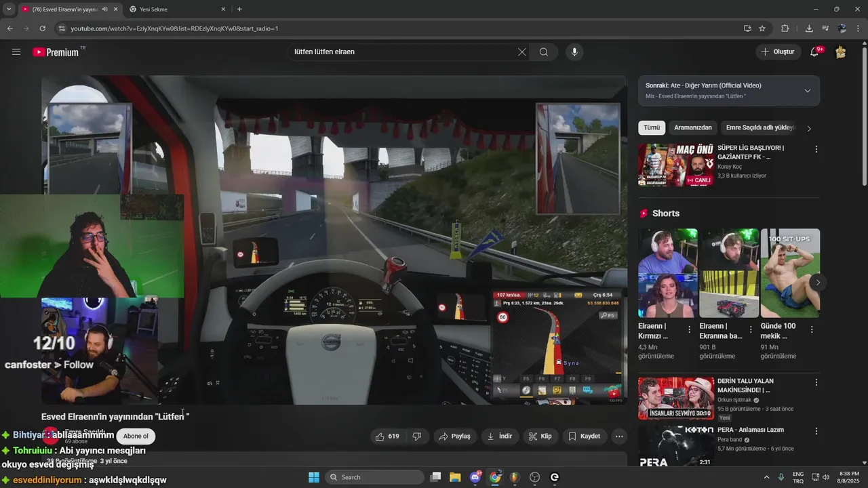This screenshot has width=868, height=488.
Task: Open the YouTube hamburger guide menu
Action: point(16,52)
